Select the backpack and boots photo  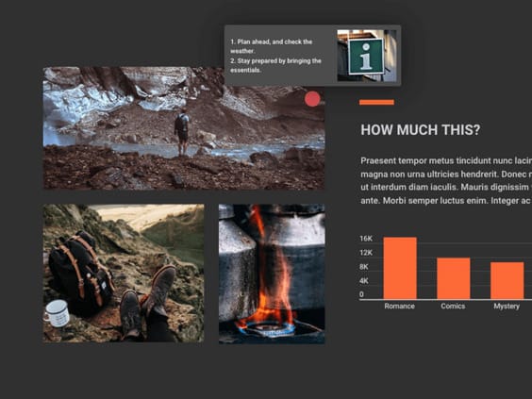coord(124,274)
